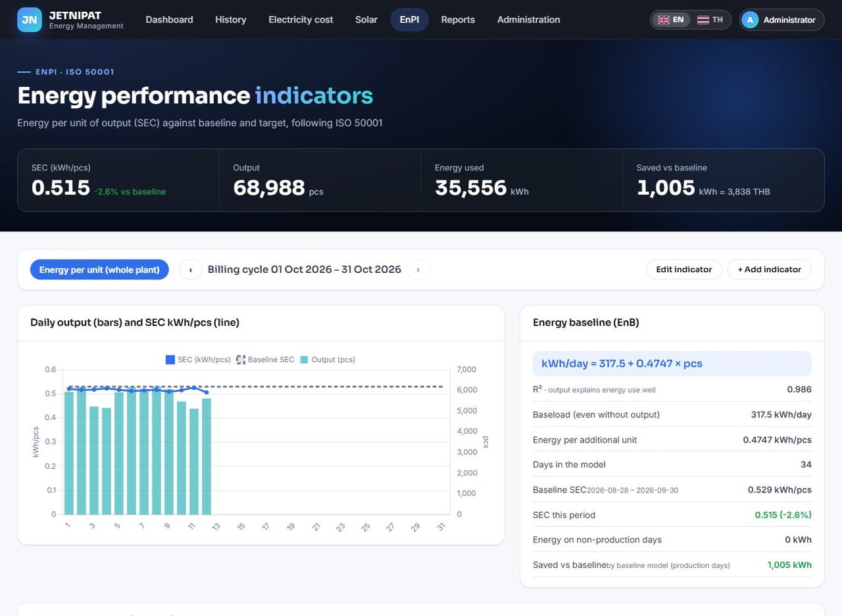The height and width of the screenshot is (616, 842).
Task: Click the 1,005 kWh saved value in Energy baseline
Action: pos(789,565)
